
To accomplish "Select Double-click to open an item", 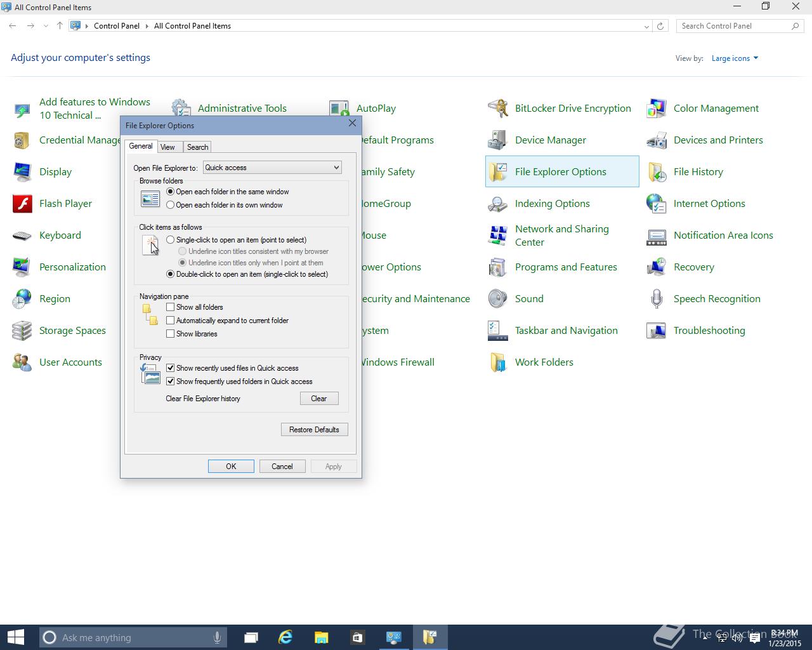I will point(170,274).
